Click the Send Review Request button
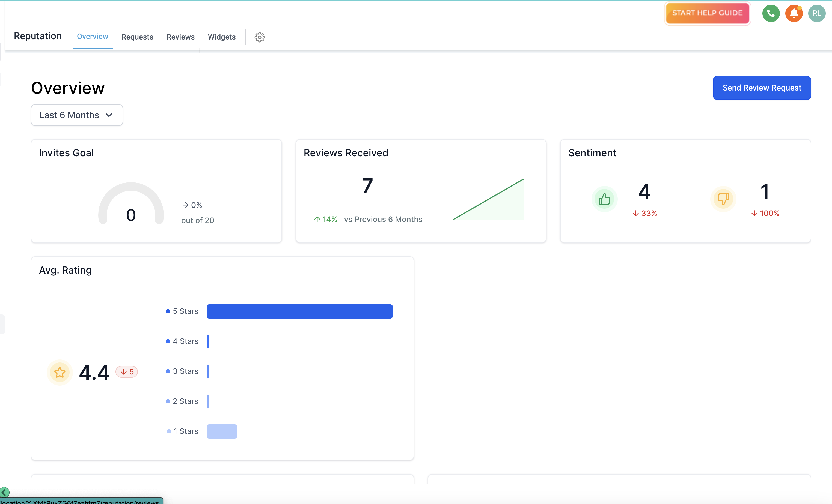The image size is (832, 504). tap(761, 88)
